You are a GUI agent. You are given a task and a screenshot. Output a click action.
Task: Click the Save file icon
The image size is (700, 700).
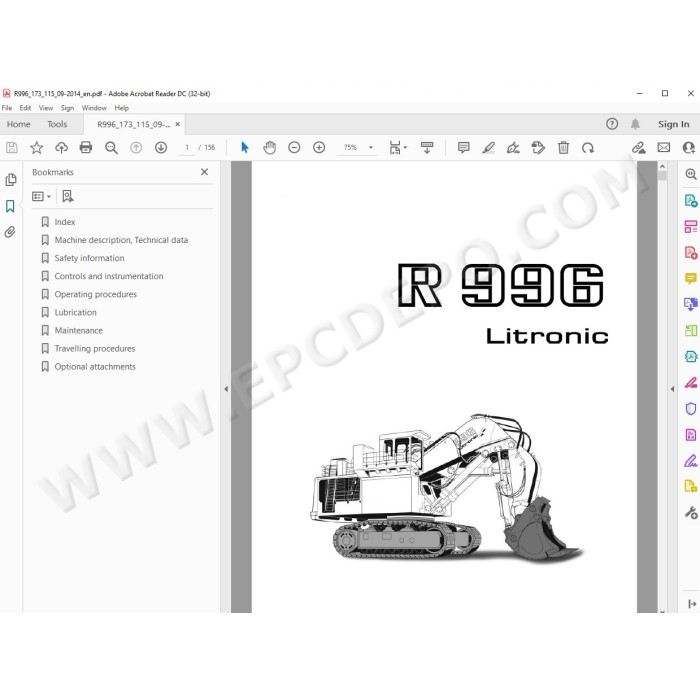12,148
